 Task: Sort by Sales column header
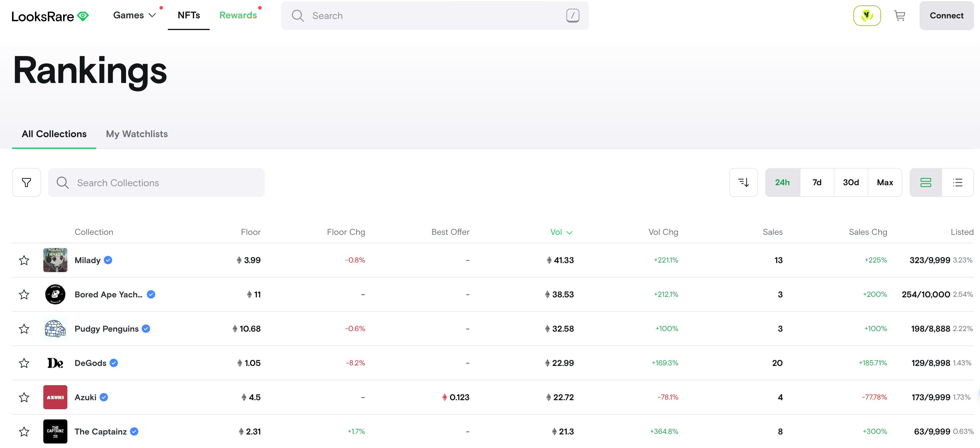pos(773,232)
